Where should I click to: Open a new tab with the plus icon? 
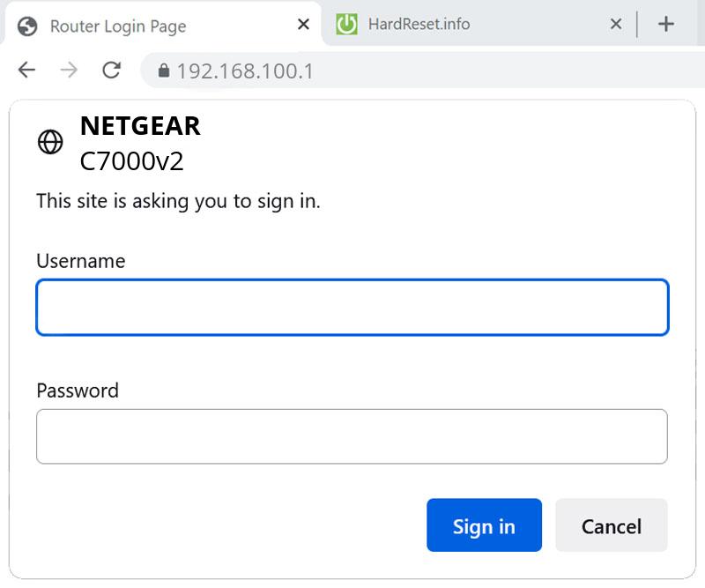[x=667, y=23]
